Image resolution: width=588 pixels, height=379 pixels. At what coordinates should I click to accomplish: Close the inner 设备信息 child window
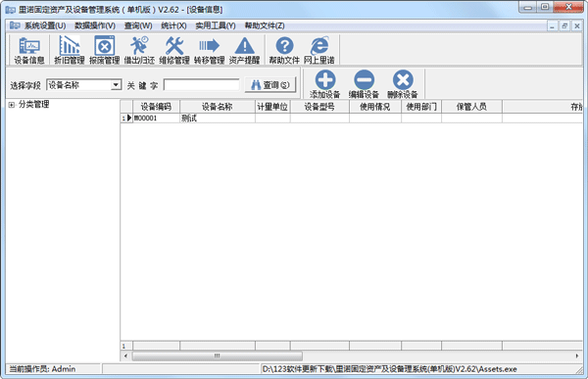pyautogui.click(x=577, y=25)
